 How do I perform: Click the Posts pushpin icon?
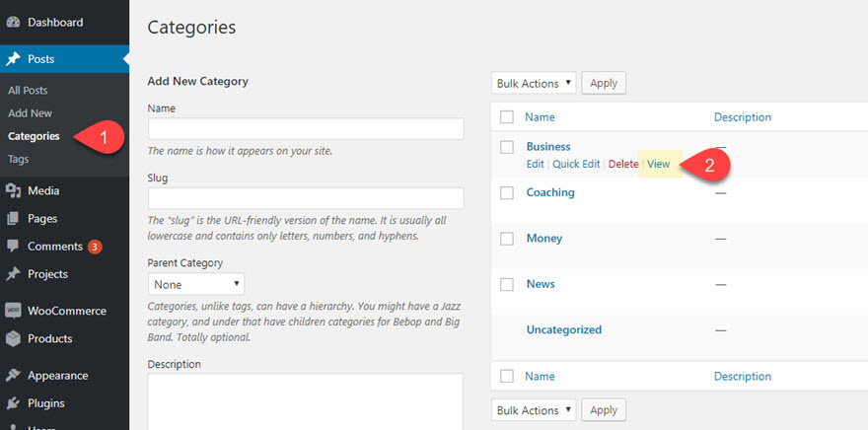coord(14,59)
